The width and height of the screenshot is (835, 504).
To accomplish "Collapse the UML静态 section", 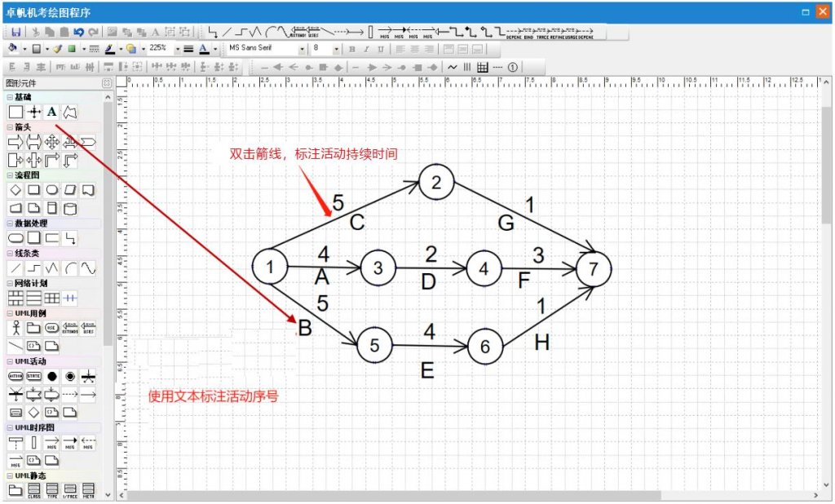I will (10, 475).
